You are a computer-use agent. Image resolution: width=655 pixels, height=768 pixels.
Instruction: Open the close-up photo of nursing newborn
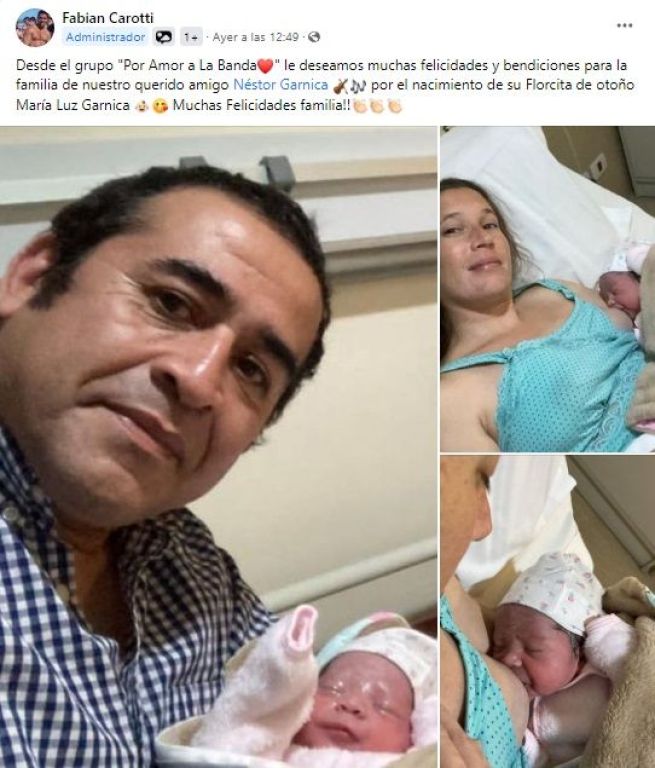click(548, 611)
